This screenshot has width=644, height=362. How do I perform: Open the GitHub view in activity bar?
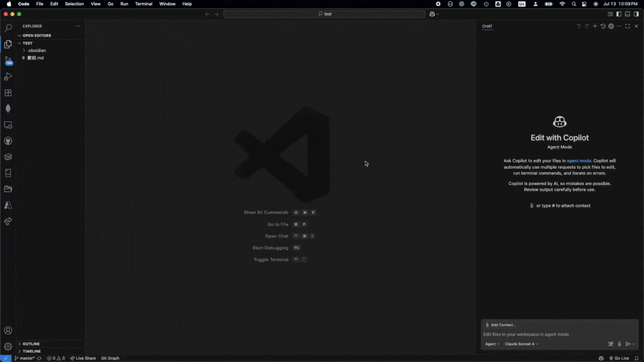(8, 141)
